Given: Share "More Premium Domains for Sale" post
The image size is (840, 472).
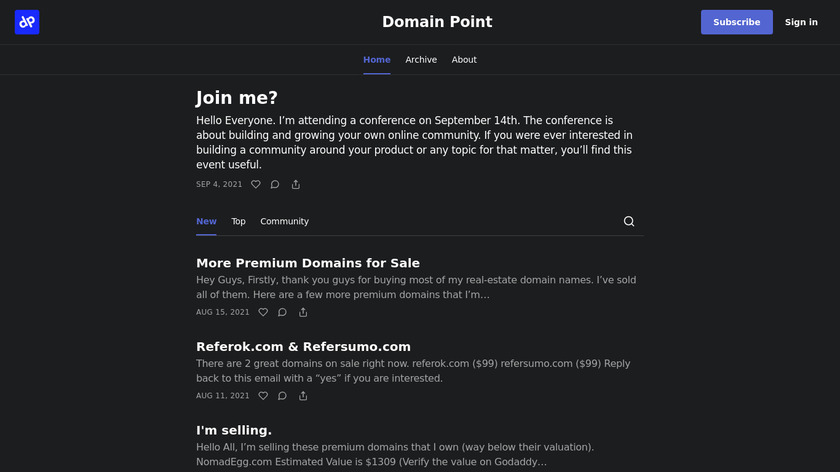Looking at the screenshot, I should (303, 312).
